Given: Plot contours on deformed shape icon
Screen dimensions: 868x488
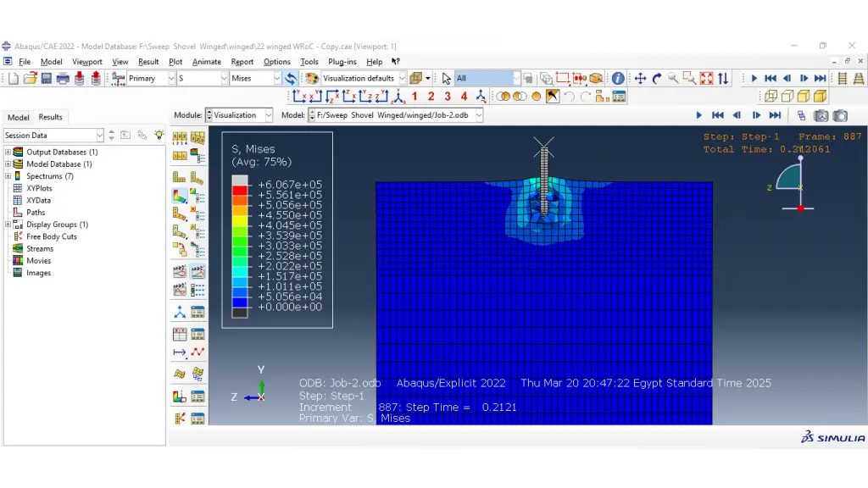Looking at the screenshot, I should pos(180,196).
